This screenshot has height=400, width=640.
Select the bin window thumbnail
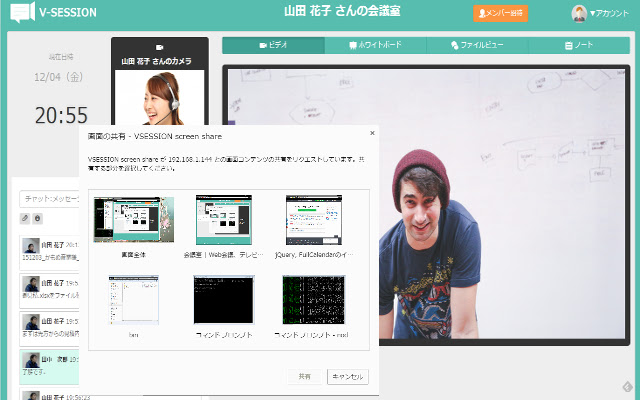tap(133, 300)
